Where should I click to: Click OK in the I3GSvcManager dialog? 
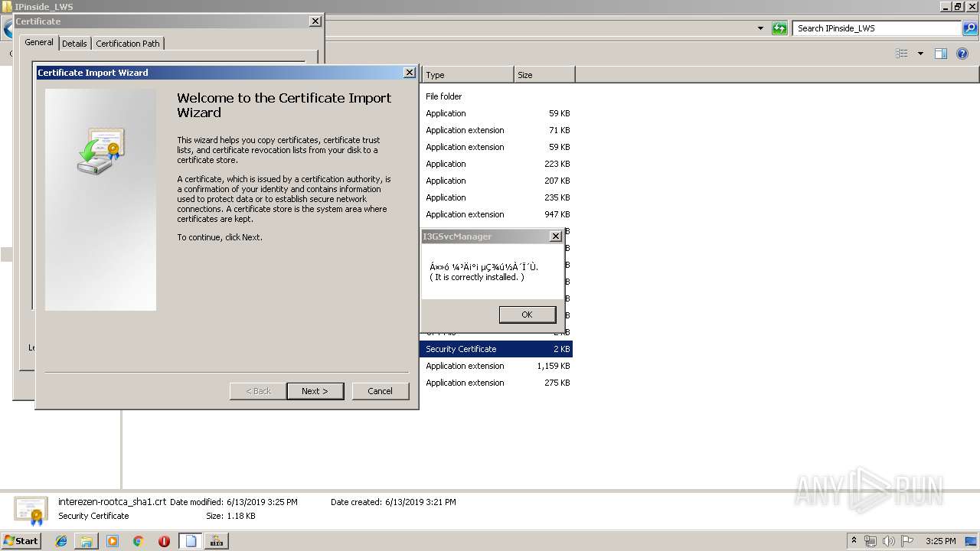point(527,315)
